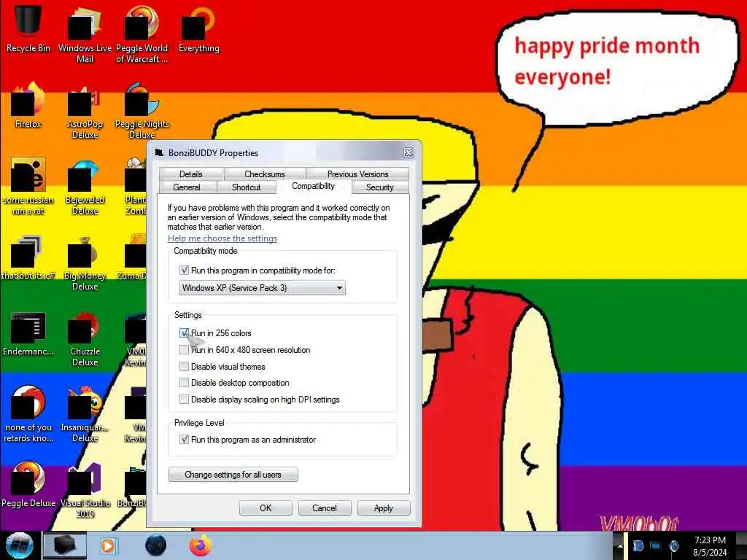This screenshot has width=747, height=560.
Task: Open Peggle Deluxe desktop icon
Action: tap(28, 485)
